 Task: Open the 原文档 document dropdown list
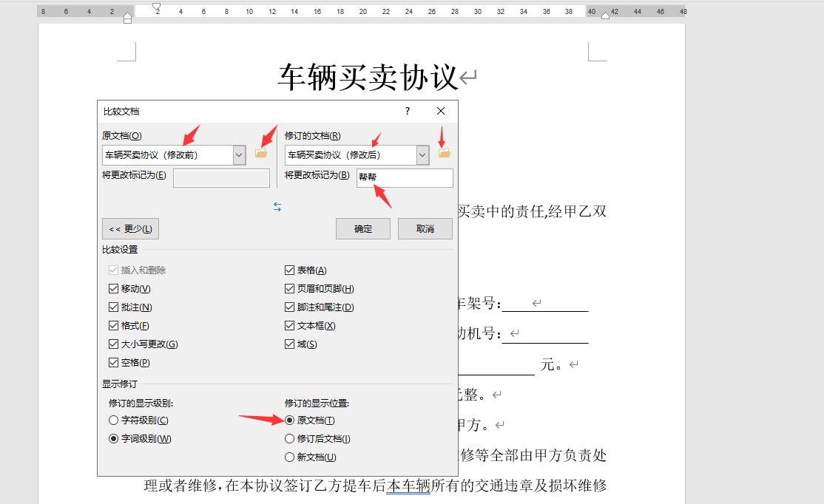[x=238, y=154]
